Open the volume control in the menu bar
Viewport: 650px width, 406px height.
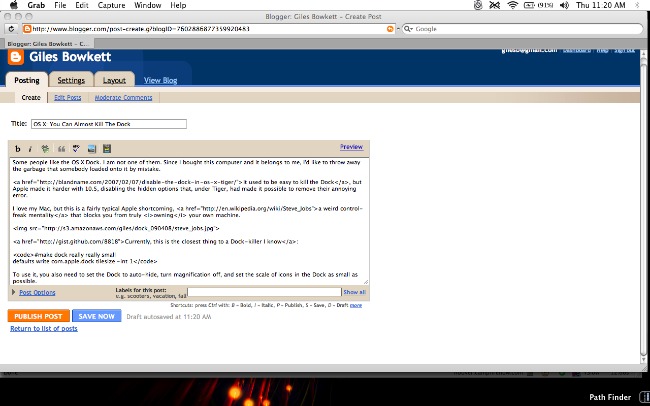click(x=564, y=5)
